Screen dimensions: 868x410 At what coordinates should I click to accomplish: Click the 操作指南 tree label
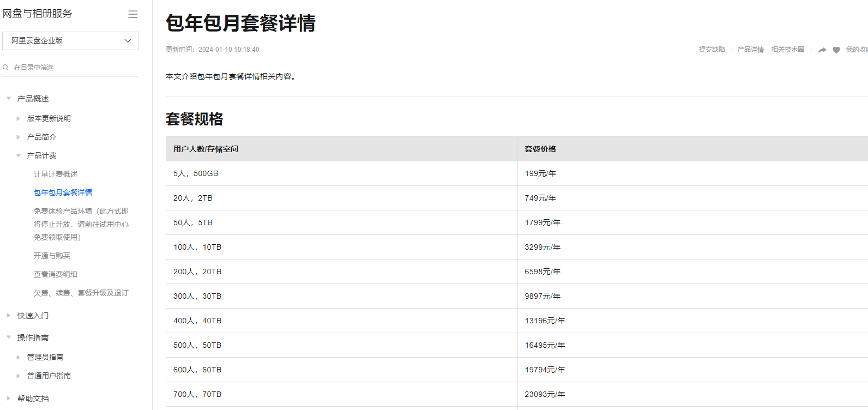pyautogui.click(x=33, y=337)
